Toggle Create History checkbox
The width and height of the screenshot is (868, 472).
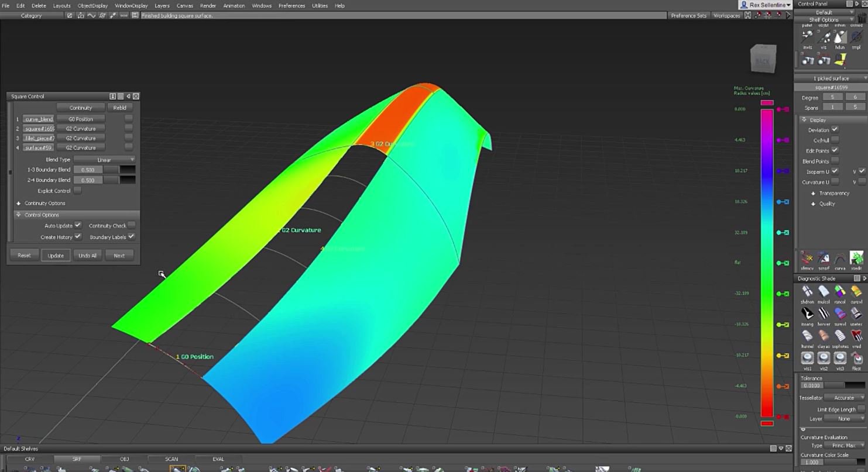pyautogui.click(x=78, y=237)
